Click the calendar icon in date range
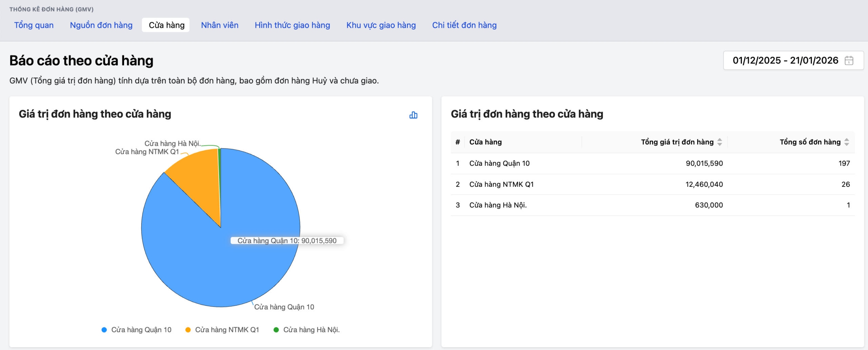The image size is (868, 350). [x=849, y=61]
